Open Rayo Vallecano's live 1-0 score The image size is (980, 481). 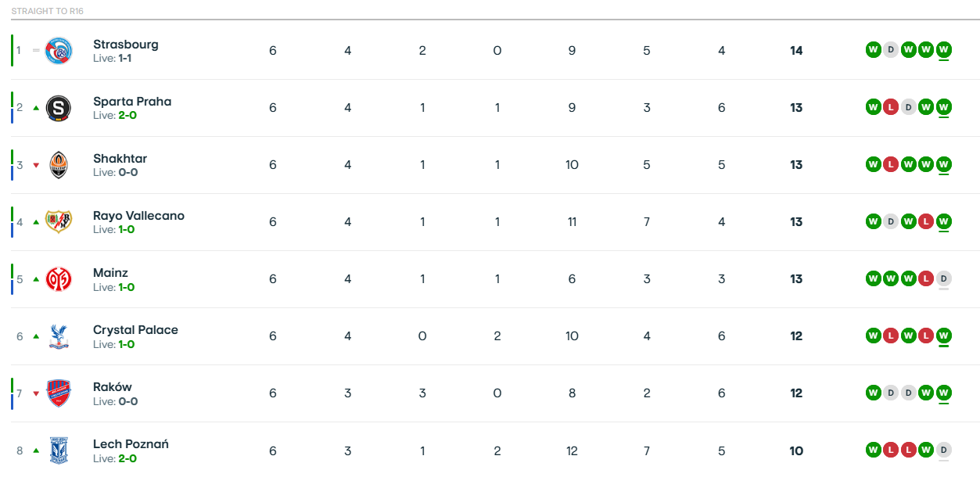(126, 229)
